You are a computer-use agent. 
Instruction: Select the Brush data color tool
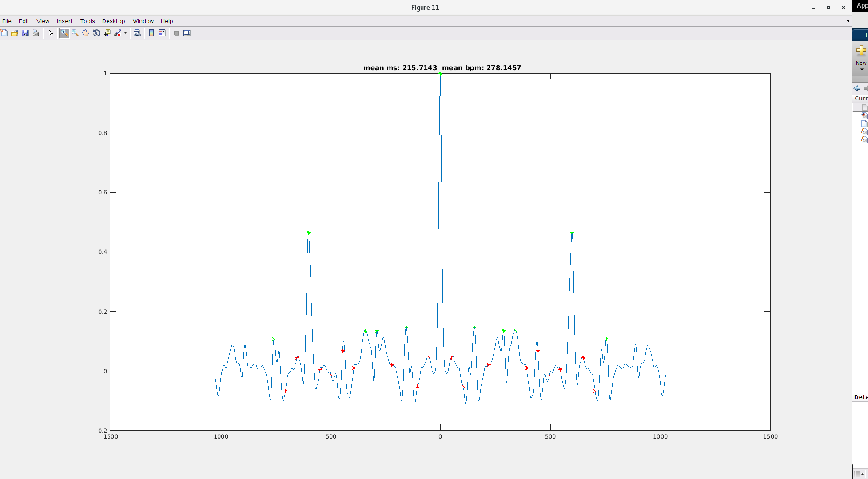[x=117, y=33]
